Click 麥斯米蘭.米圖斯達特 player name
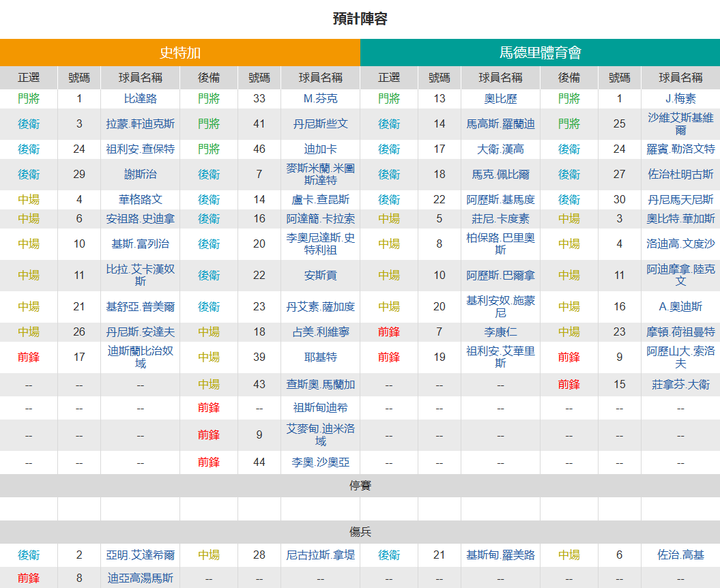 pyautogui.click(x=321, y=175)
